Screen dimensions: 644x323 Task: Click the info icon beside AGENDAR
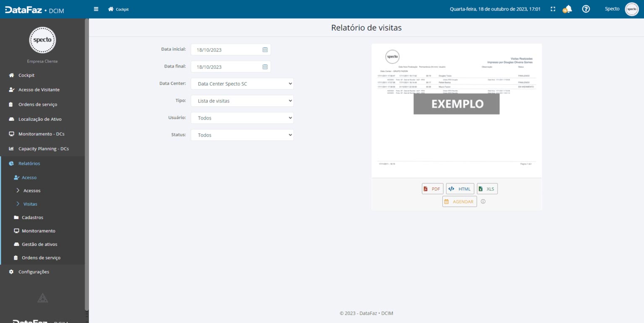tap(483, 201)
